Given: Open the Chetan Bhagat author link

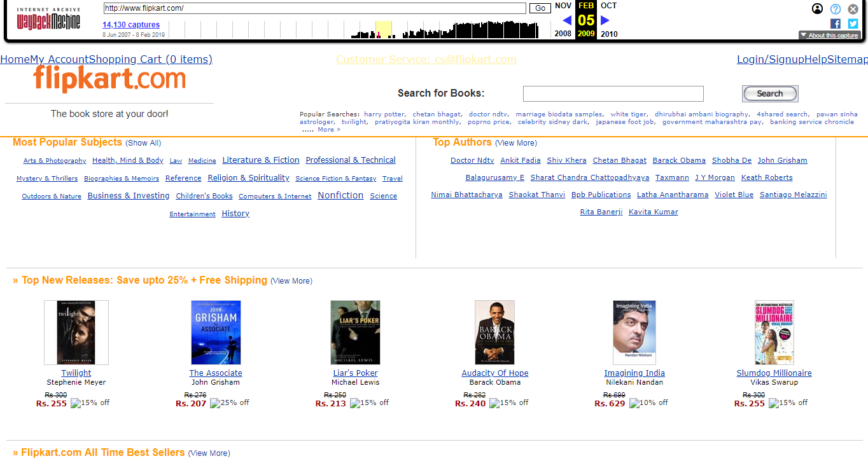Looking at the screenshot, I should pos(619,160).
